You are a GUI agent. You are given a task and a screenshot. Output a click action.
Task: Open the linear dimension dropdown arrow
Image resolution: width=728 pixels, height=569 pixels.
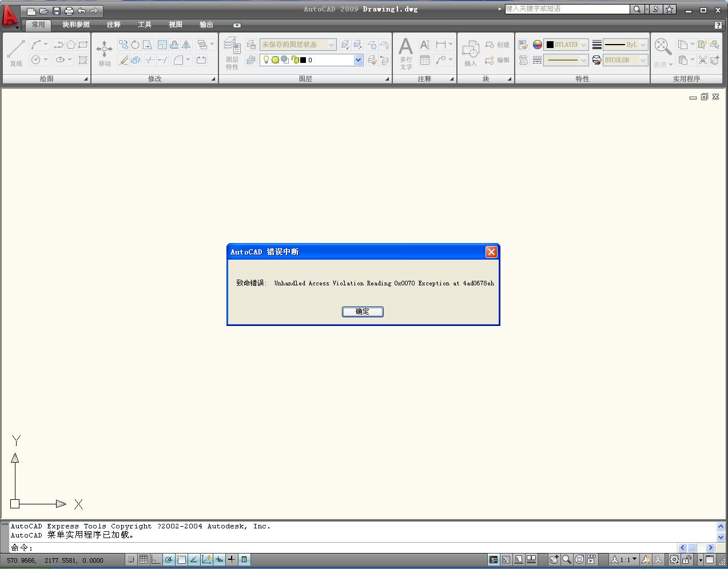[x=451, y=45]
